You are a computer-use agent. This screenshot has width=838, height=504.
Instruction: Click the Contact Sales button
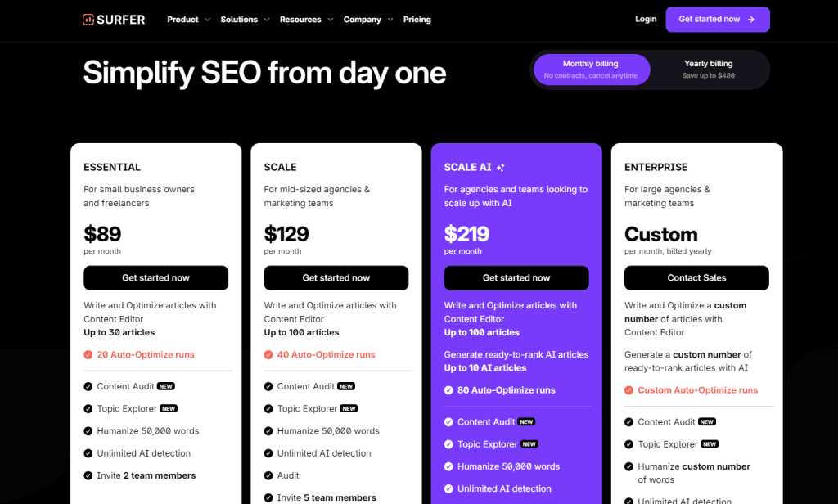(696, 278)
